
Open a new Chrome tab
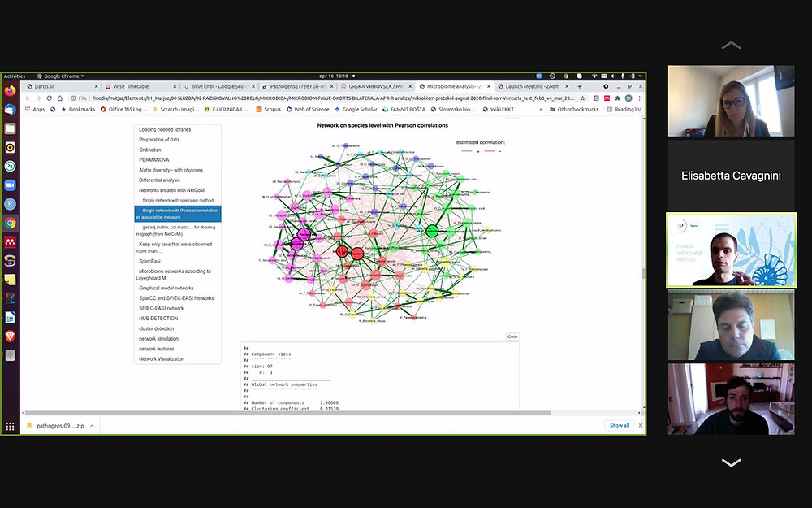[x=580, y=87]
